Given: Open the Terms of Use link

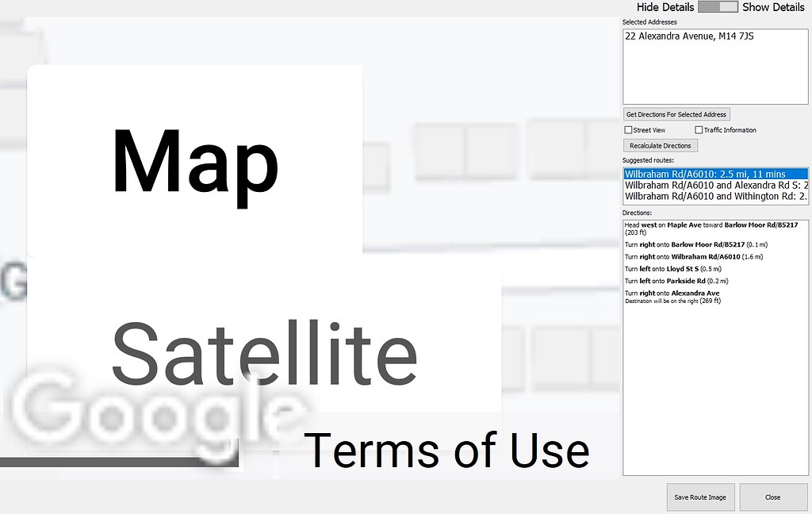Looking at the screenshot, I should coord(449,450).
